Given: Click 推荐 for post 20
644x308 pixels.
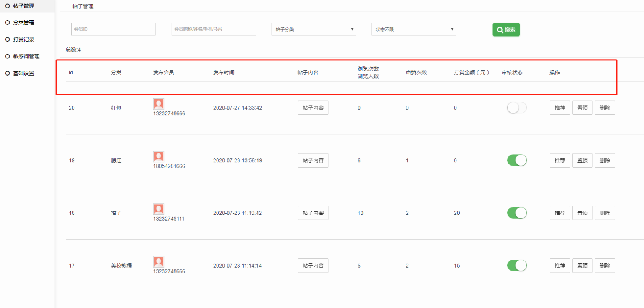Looking at the screenshot, I should 560,108.
